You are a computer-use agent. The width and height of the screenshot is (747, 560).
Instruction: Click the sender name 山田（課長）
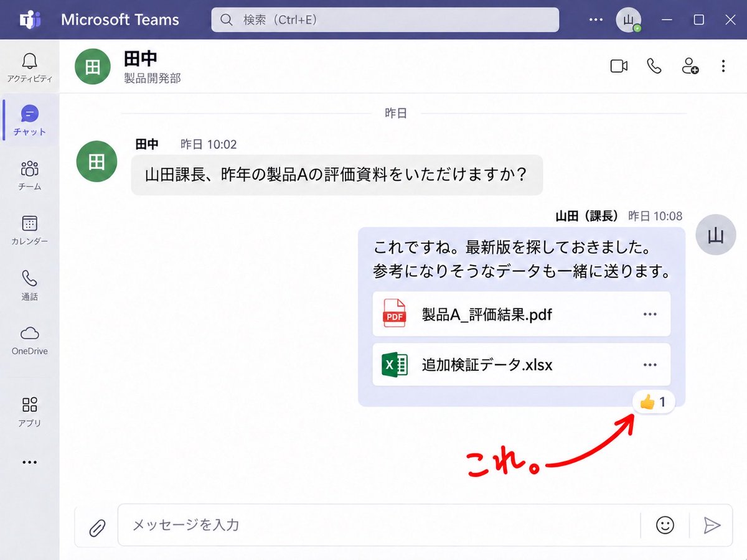click(x=586, y=216)
